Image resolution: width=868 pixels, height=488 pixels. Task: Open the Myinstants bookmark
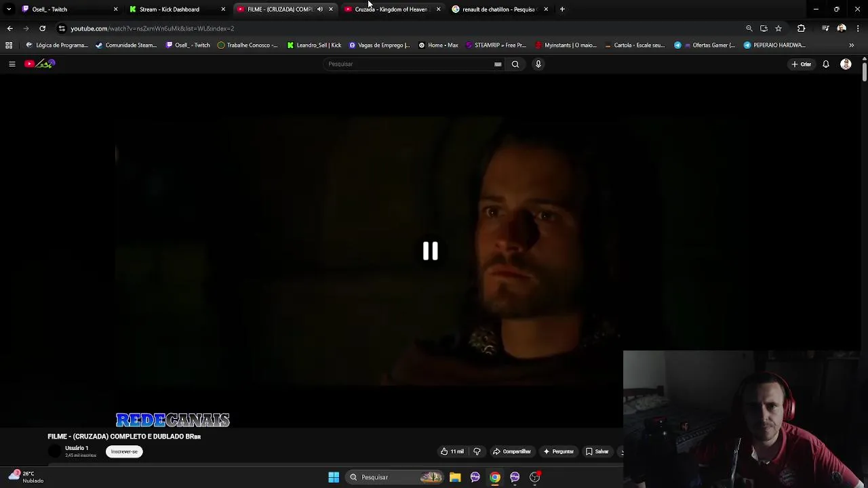coord(566,45)
